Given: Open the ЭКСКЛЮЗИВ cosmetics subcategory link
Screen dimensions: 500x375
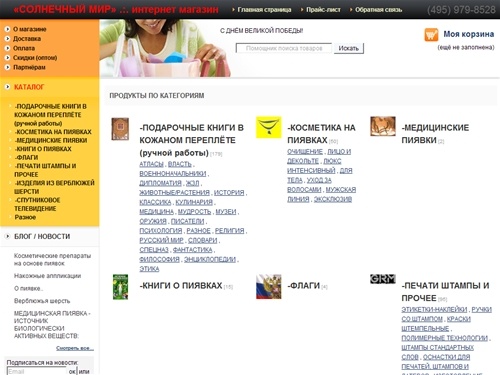Looking at the screenshot, I should click(x=333, y=199).
